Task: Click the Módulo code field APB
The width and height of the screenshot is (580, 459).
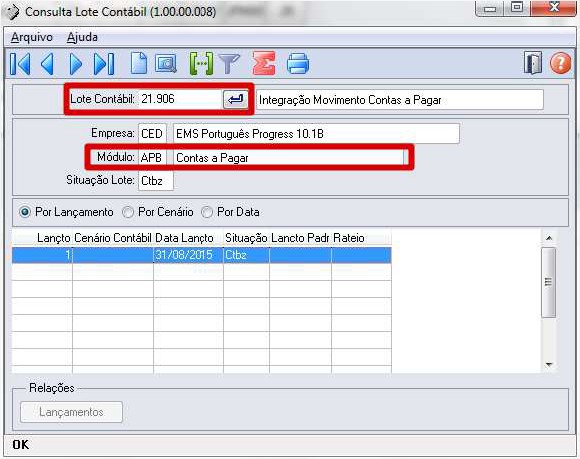Action: 152,158
